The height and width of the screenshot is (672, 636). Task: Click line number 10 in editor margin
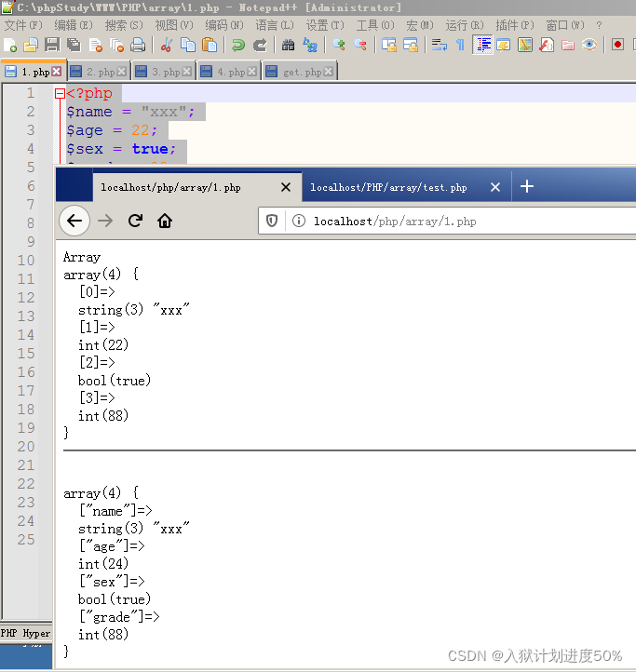(26, 260)
